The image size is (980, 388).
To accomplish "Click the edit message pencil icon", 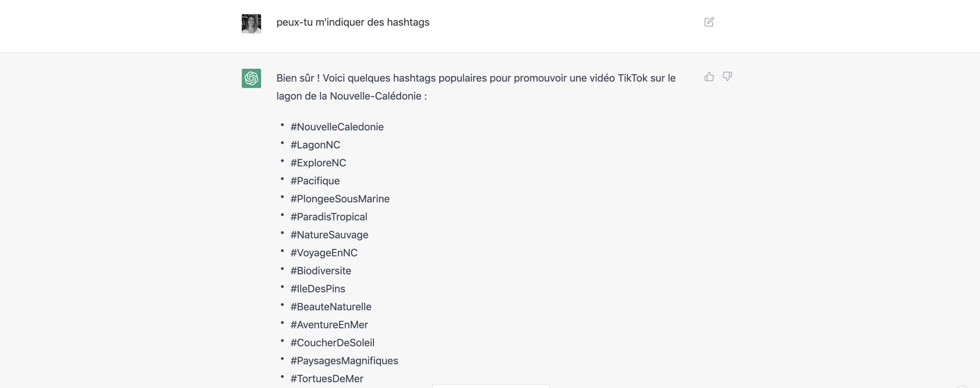I will 709,22.
